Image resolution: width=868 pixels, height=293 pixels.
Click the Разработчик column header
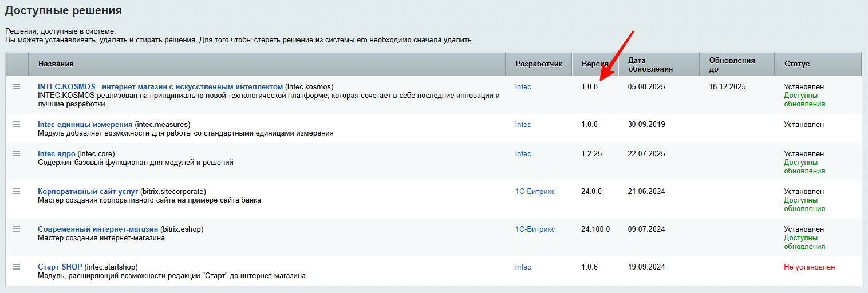539,64
